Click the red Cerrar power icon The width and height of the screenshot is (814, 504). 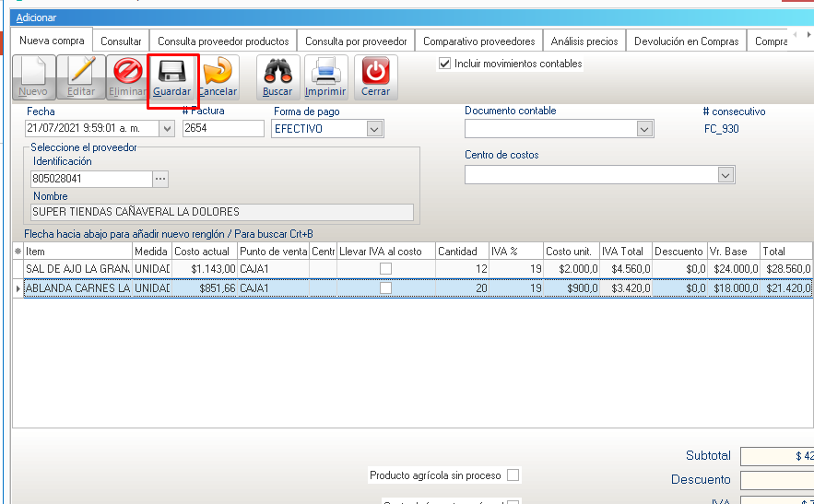pyautogui.click(x=375, y=77)
